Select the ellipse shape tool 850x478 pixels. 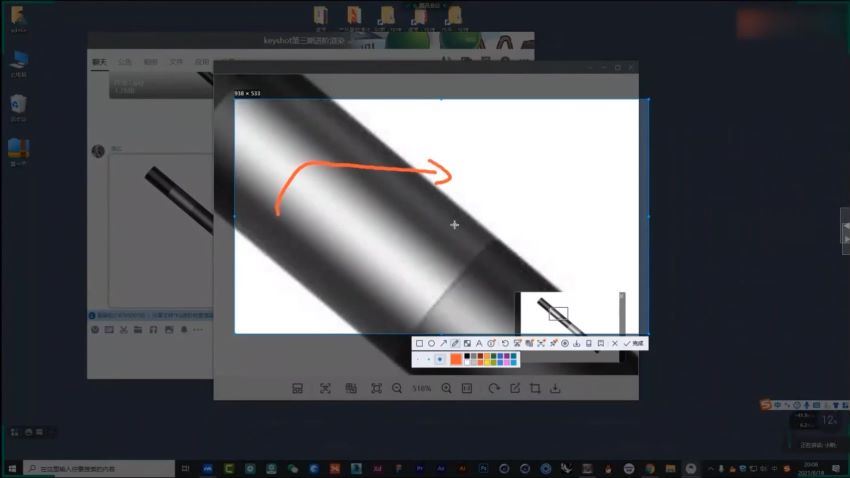tap(431, 343)
